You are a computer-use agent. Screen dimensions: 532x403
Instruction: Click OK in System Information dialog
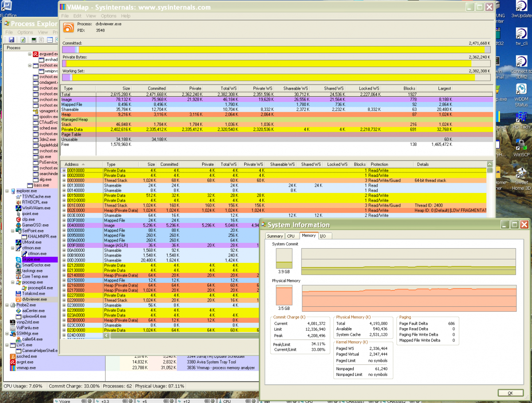coord(510,393)
